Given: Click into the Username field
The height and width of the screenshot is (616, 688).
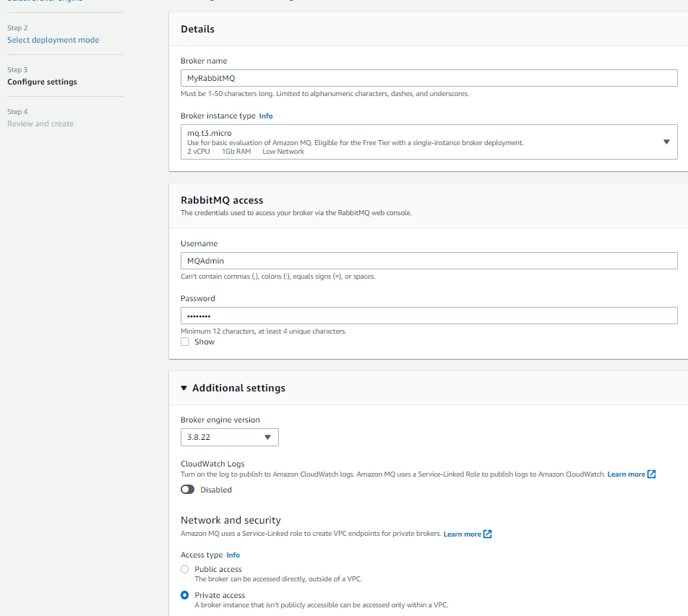Looking at the screenshot, I should (429, 261).
